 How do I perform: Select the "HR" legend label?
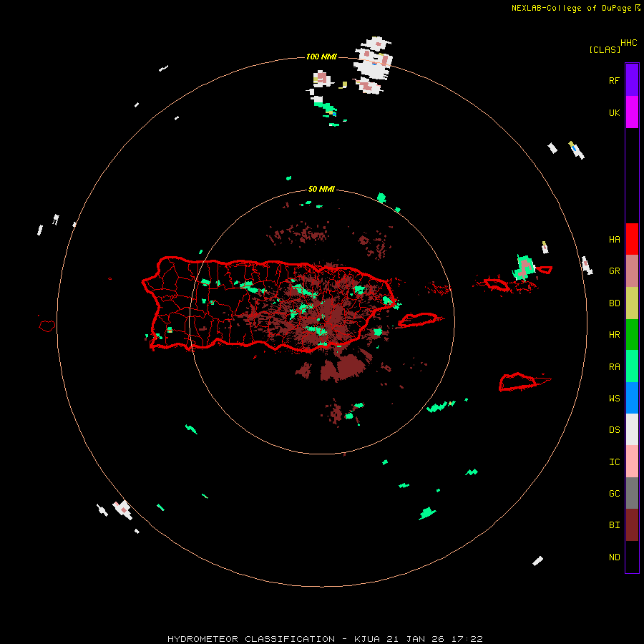614,335
